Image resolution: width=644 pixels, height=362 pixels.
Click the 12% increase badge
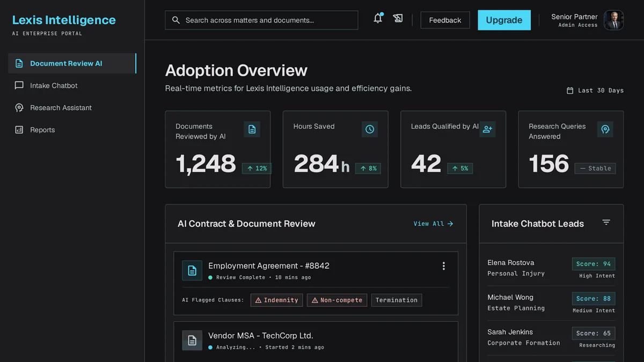257,168
